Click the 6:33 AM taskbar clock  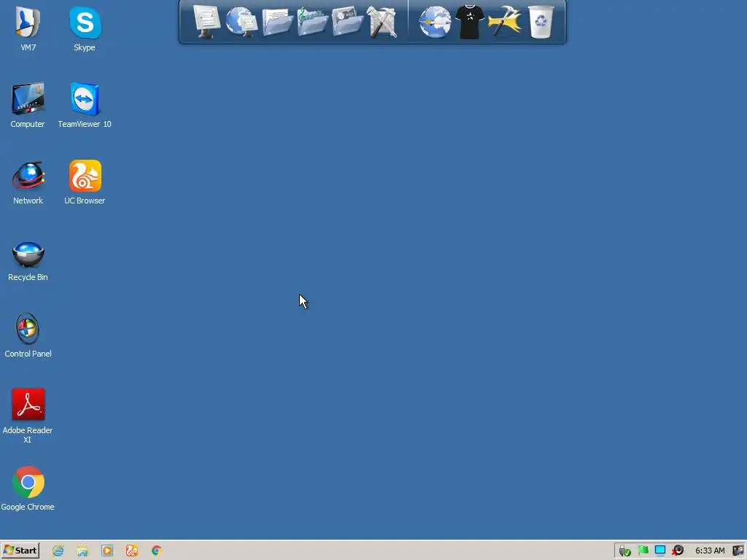tap(710, 551)
